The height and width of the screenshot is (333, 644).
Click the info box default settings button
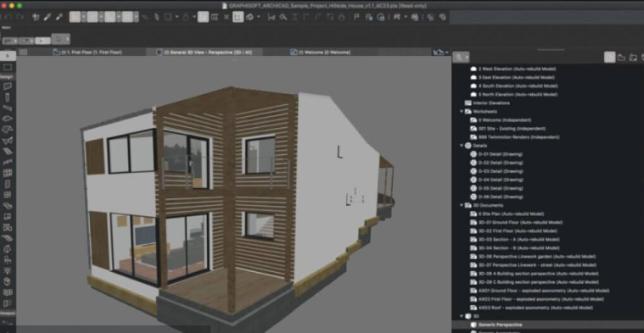tap(60, 39)
